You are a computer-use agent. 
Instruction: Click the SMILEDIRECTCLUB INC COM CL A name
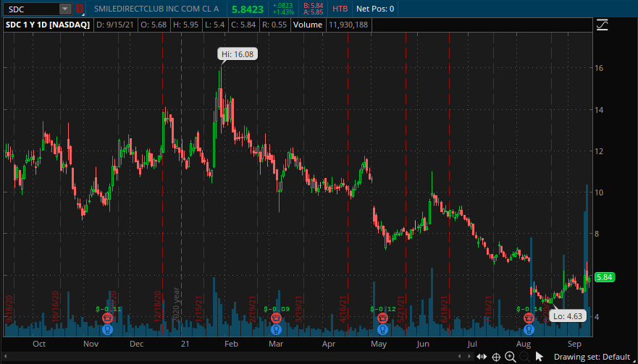click(x=156, y=9)
